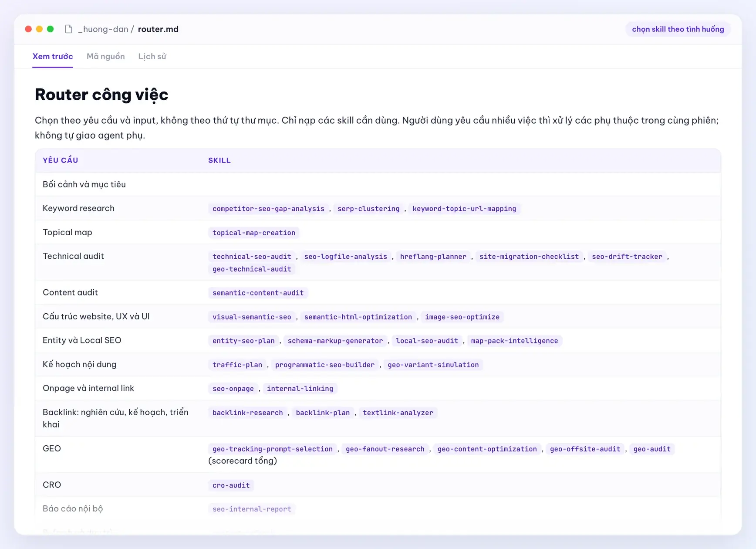Image resolution: width=756 pixels, height=549 pixels.
Task: Open the Xem trước tab
Action: [53, 57]
